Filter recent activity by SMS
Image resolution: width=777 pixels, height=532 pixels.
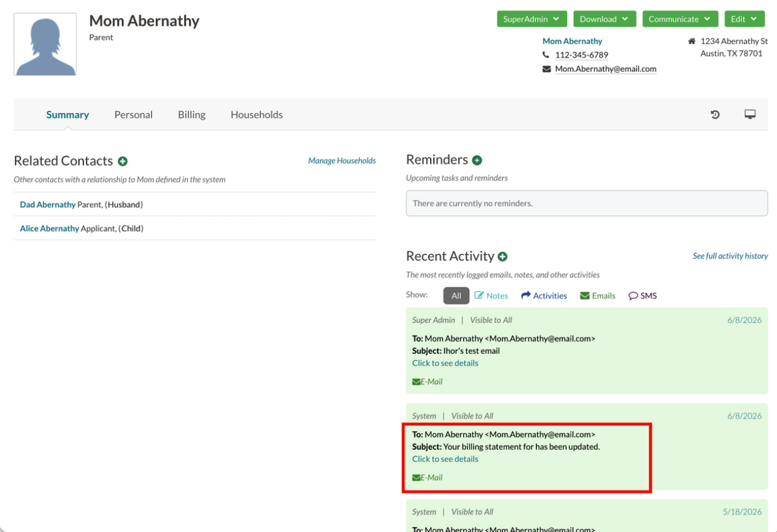[x=643, y=296]
